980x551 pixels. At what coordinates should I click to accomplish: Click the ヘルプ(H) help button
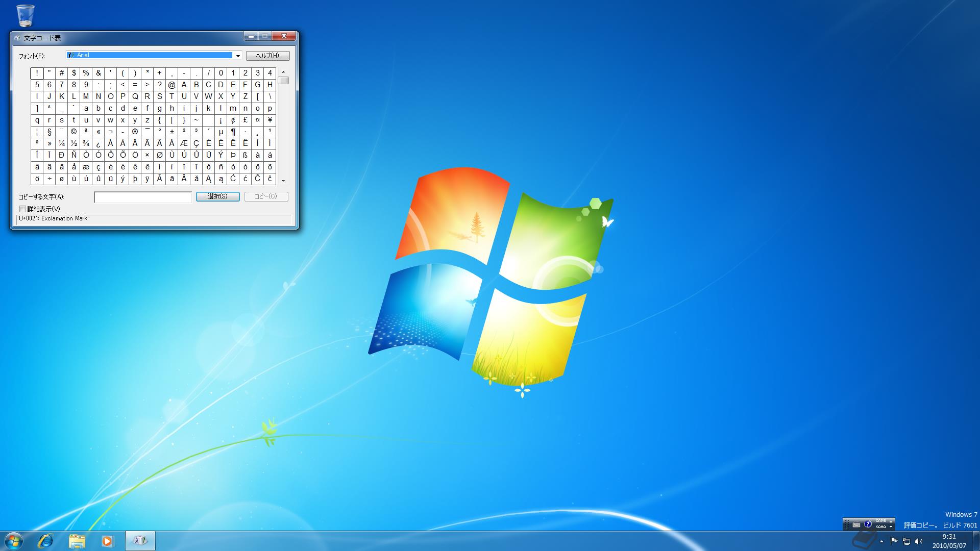[x=267, y=56]
